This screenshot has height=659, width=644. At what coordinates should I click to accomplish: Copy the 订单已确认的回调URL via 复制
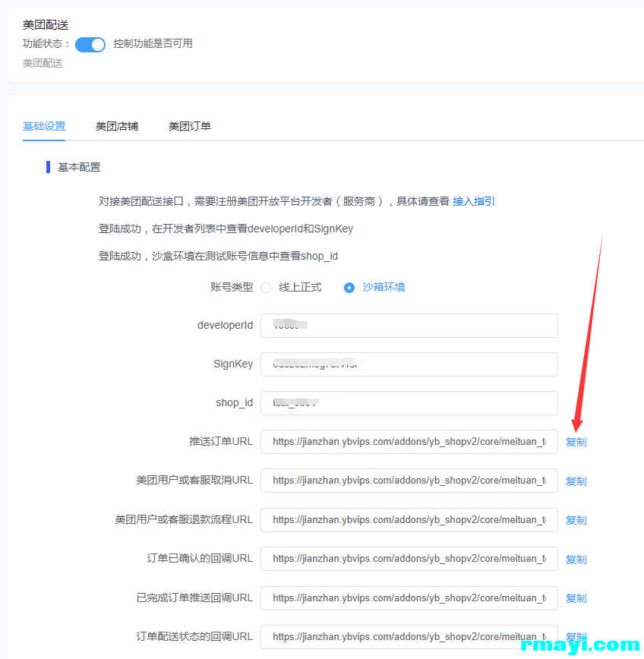coord(576,560)
